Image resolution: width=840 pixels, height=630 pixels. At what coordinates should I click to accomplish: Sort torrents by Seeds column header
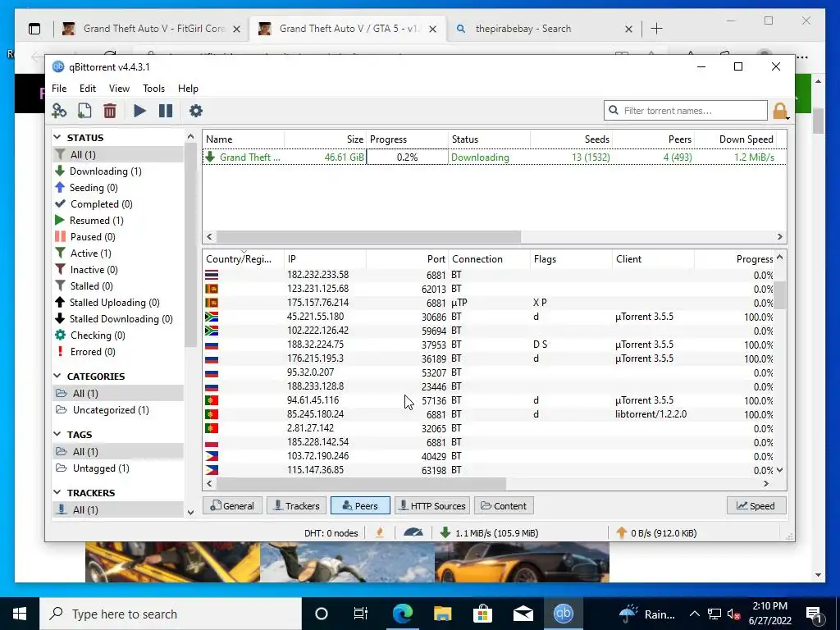coord(571,139)
